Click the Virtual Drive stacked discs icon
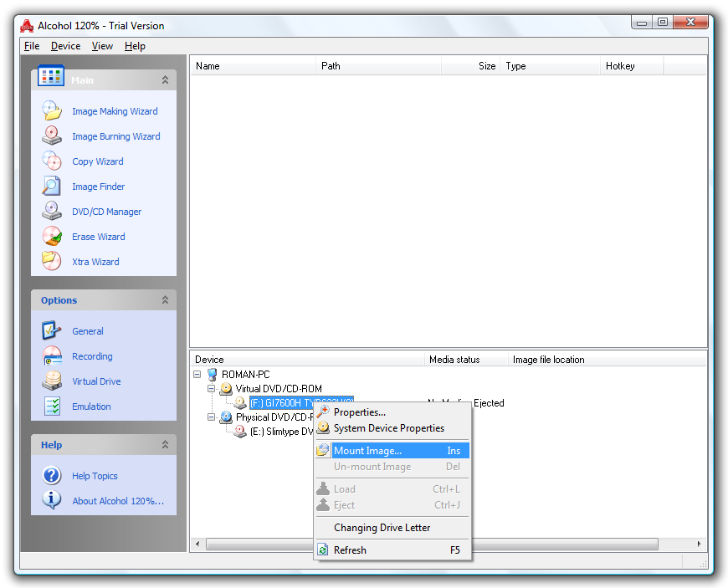The width and height of the screenshot is (728, 588). (x=52, y=381)
